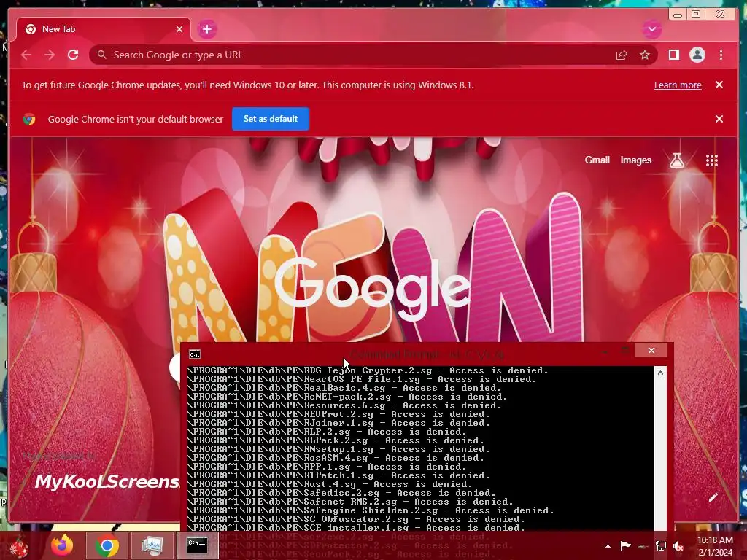Open Gmail link
This screenshot has height=560, width=747.
[597, 160]
